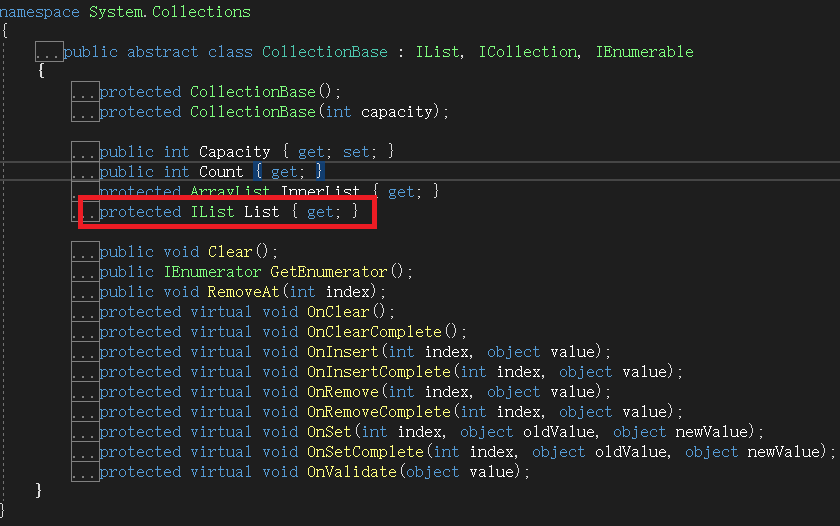
Task: Click the ICollection interface name
Action: [x=527, y=52]
